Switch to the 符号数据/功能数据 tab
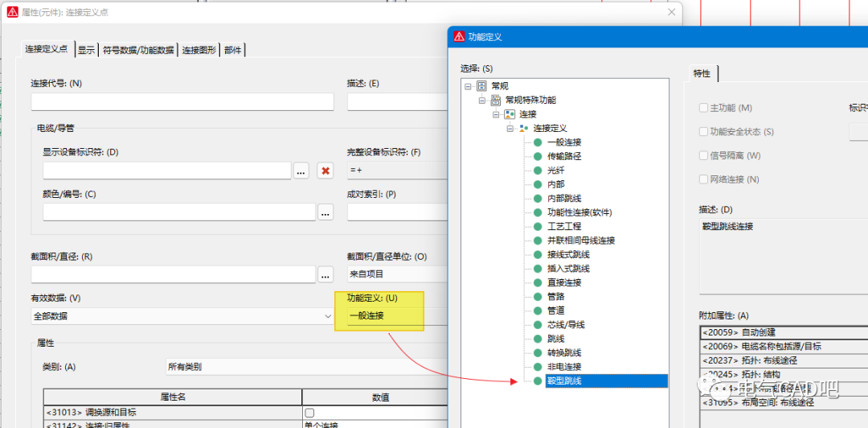 pyautogui.click(x=138, y=50)
